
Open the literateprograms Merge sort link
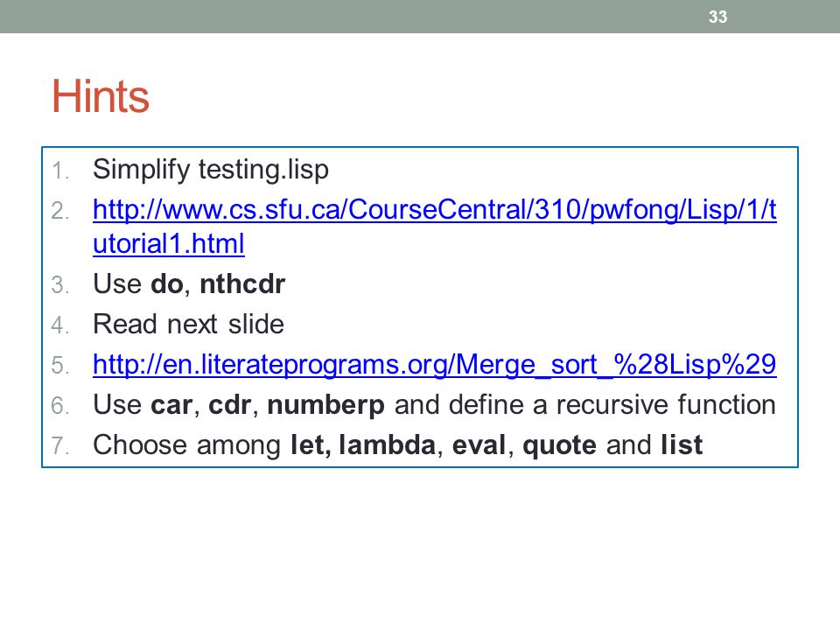coord(435,365)
